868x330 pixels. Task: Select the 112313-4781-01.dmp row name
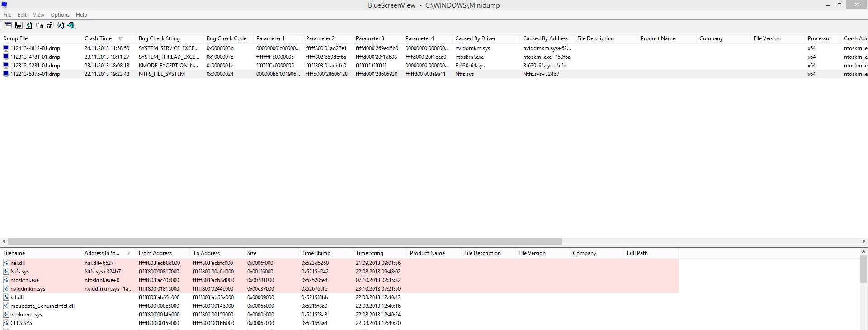coord(35,57)
